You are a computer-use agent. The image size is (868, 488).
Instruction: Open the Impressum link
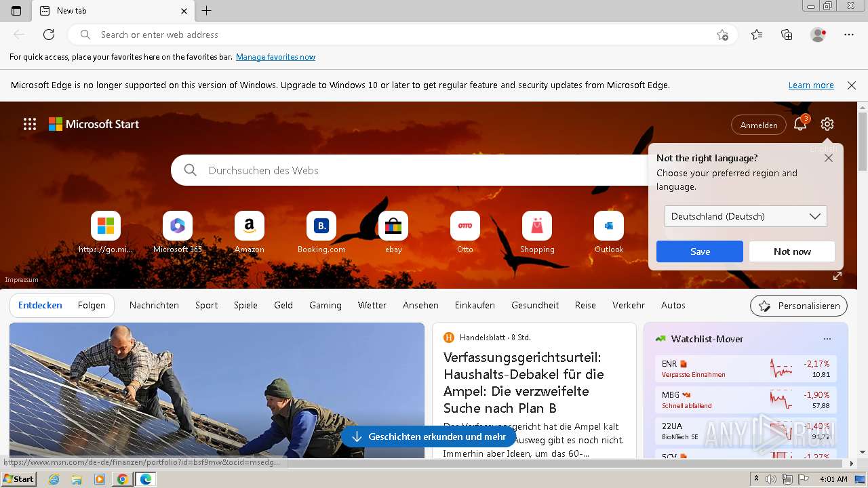[22, 279]
